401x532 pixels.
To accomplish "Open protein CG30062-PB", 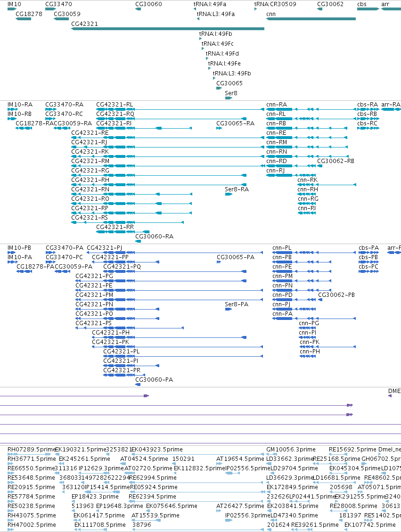I will (336, 295).
